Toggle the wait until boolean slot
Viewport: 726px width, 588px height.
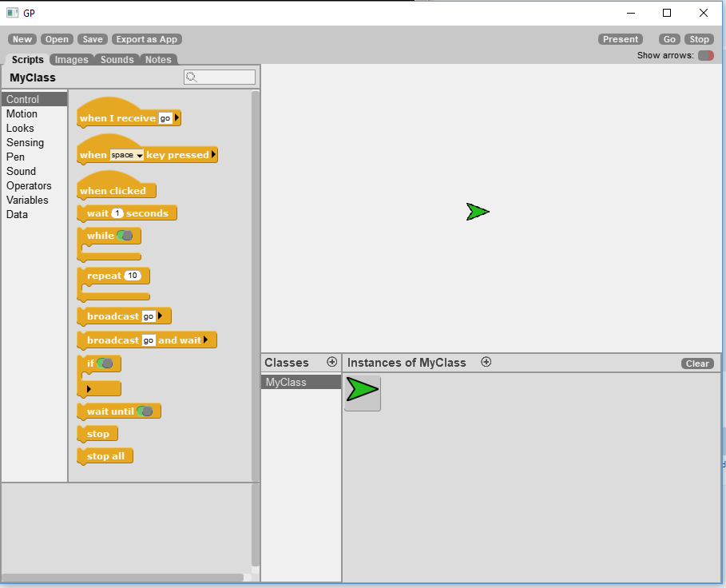click(x=145, y=411)
